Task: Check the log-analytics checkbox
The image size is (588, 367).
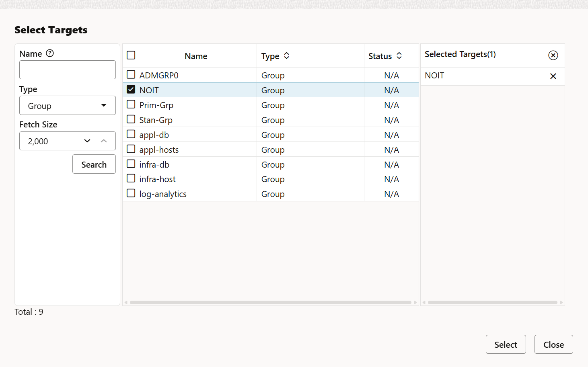Action: click(x=131, y=193)
